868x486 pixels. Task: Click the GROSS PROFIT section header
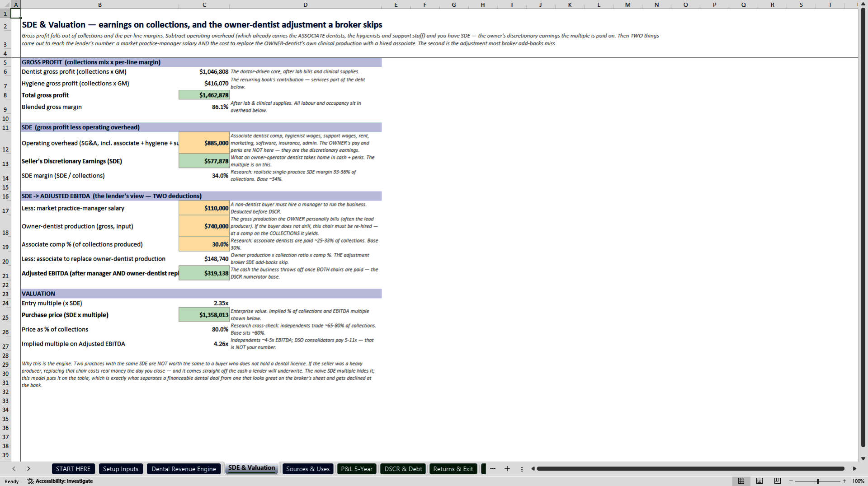click(201, 62)
